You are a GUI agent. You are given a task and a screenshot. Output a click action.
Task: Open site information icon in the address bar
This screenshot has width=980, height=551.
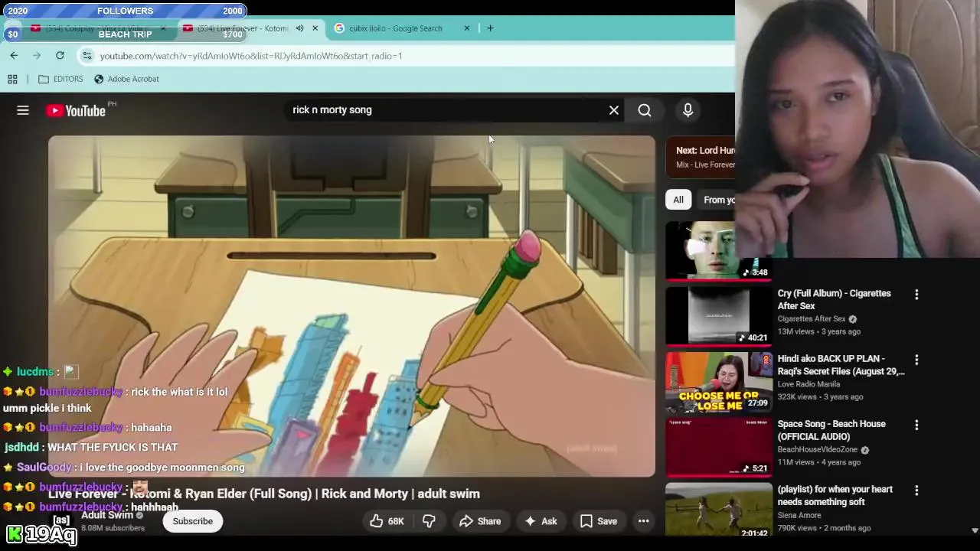coord(87,55)
